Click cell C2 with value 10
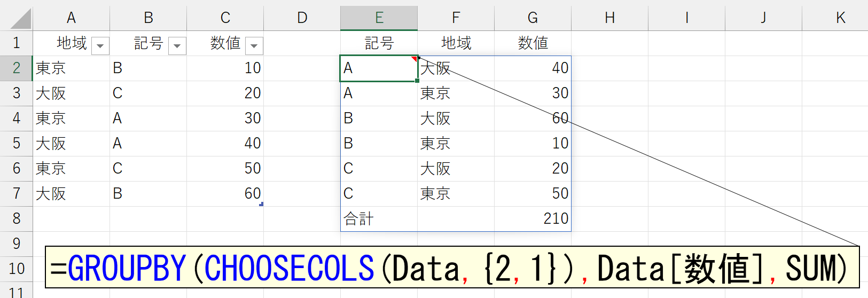The width and height of the screenshot is (868, 298). point(225,68)
